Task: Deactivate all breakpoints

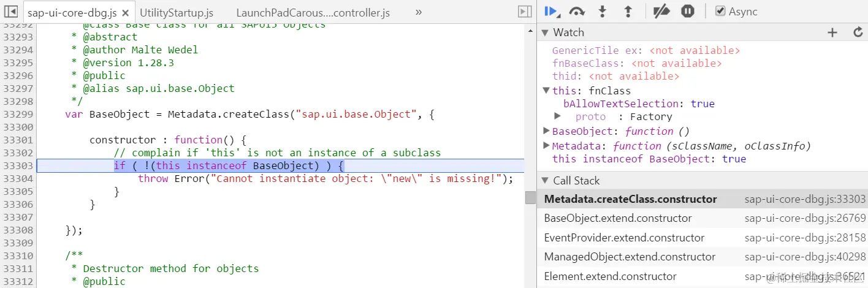Action: [x=661, y=11]
